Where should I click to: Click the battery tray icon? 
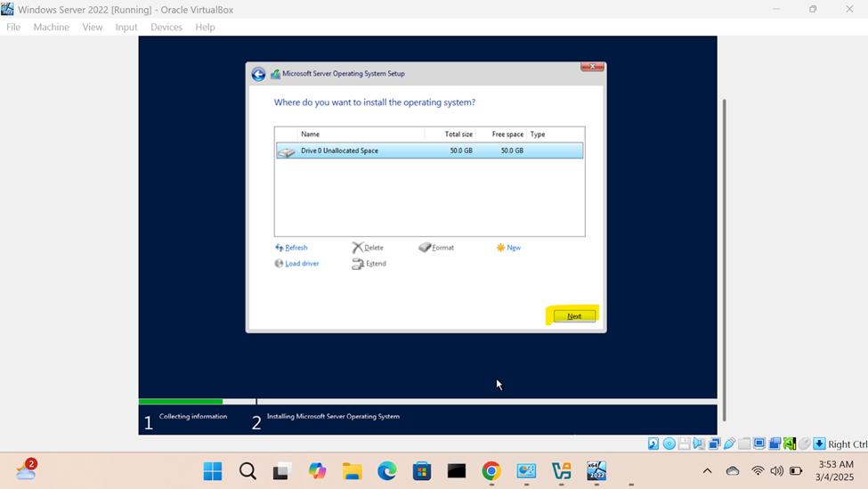click(796, 471)
